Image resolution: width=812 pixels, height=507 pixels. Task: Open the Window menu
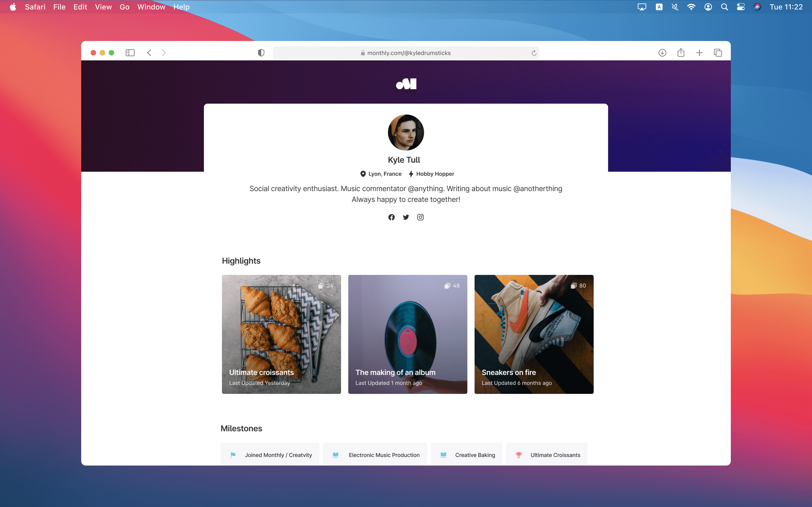[x=151, y=7]
